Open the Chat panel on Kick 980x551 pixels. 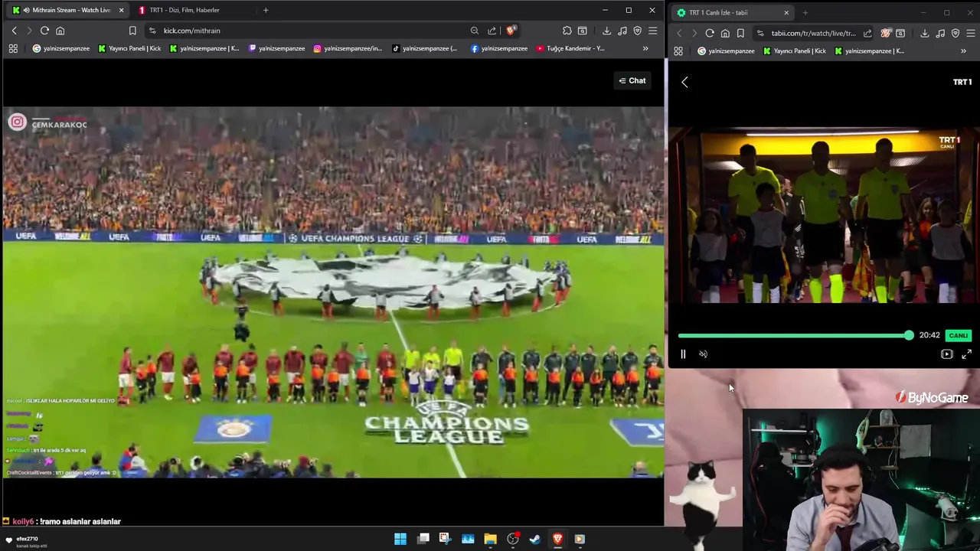point(632,80)
